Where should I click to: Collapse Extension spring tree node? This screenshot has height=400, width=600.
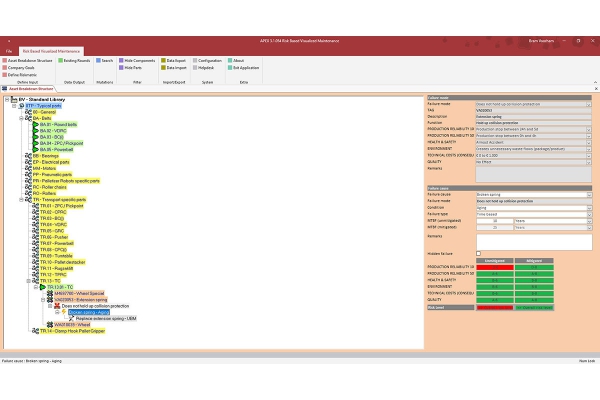(x=43, y=300)
